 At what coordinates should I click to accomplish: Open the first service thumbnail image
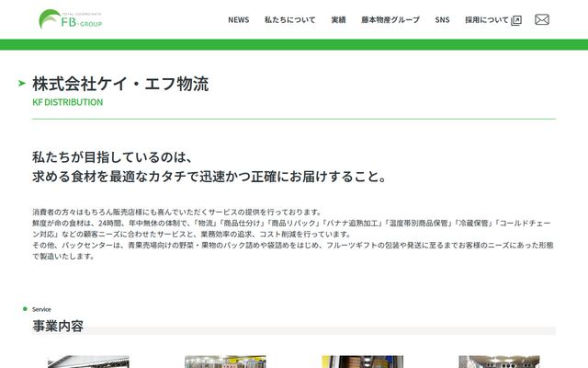(88, 362)
